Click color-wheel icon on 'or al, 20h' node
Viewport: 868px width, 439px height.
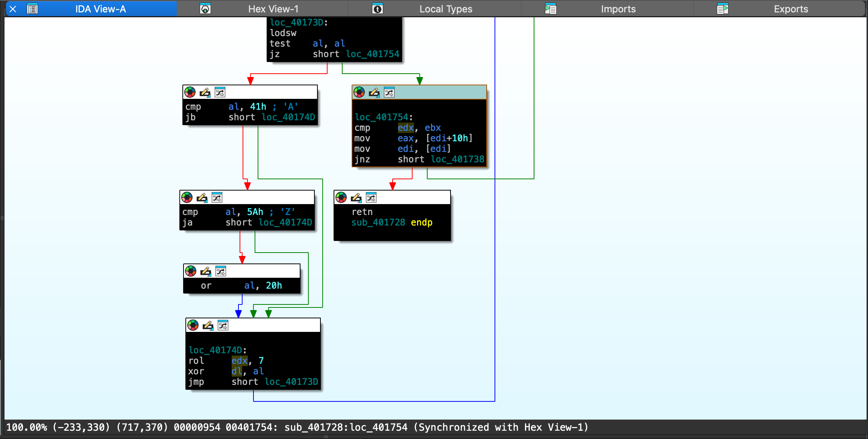tap(191, 271)
